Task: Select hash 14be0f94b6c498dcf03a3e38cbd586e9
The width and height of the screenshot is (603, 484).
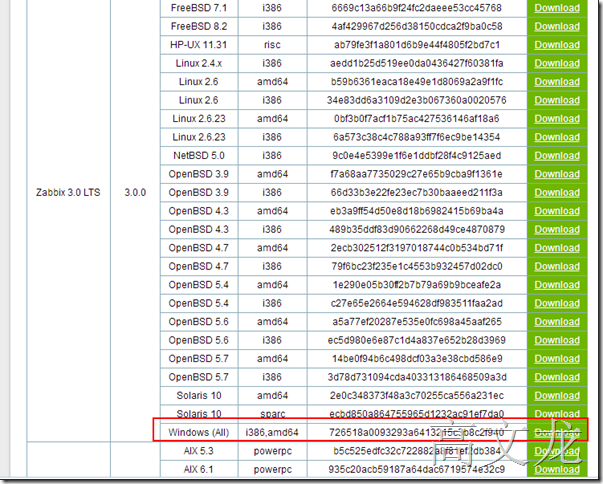Action: tap(417, 359)
